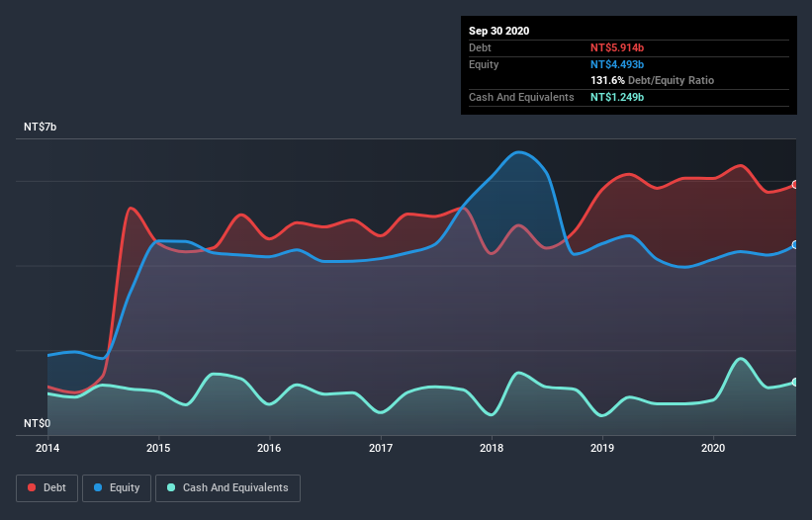Click the teal Cash endpoint marker
Viewport: 812px width, 520px height.
click(x=795, y=382)
